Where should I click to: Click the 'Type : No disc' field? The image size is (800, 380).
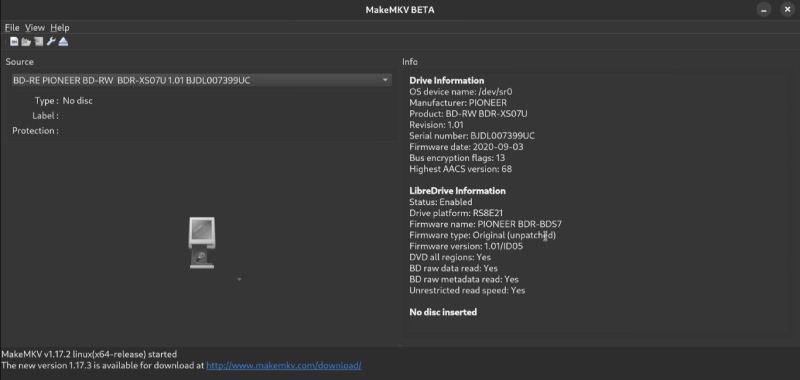pos(64,101)
